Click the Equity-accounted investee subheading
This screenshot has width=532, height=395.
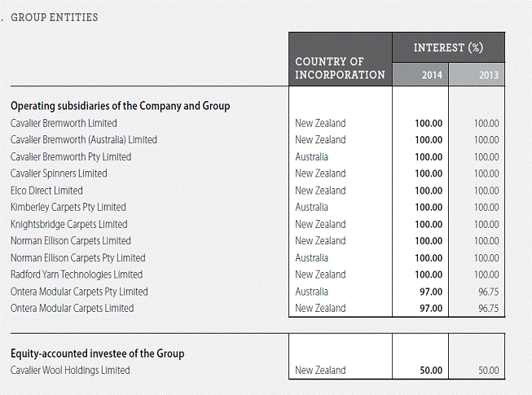[97, 353]
